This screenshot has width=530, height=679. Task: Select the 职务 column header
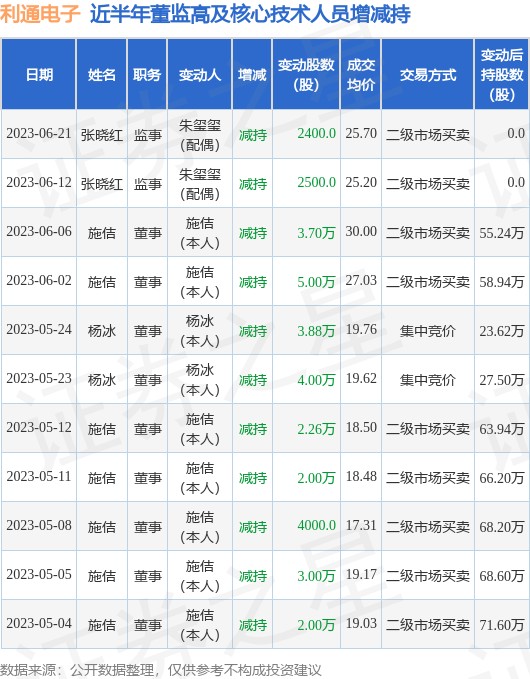click(x=147, y=74)
